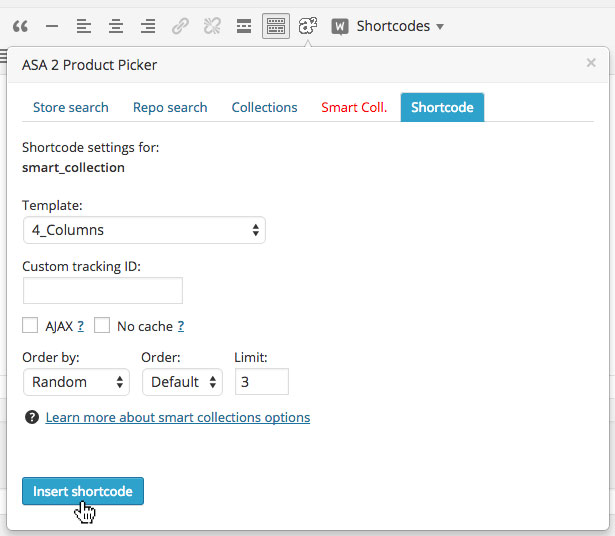This screenshot has height=536, width=615.
Task: Click the ASA 2 Product Picker title
Action: pos(89,65)
